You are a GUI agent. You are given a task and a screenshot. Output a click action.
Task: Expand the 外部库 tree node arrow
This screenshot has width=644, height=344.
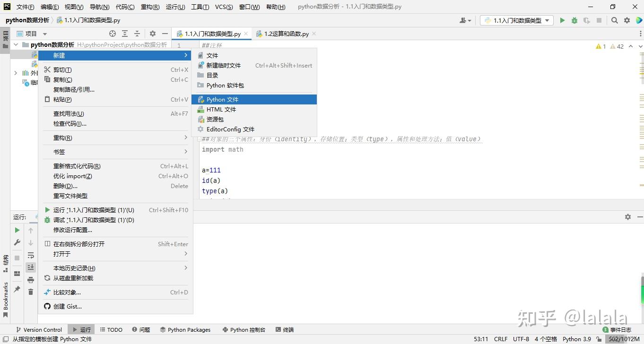click(x=16, y=73)
